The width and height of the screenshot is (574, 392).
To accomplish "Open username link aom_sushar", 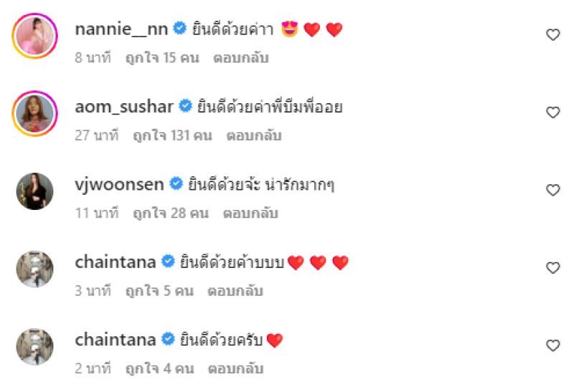I will [x=124, y=107].
